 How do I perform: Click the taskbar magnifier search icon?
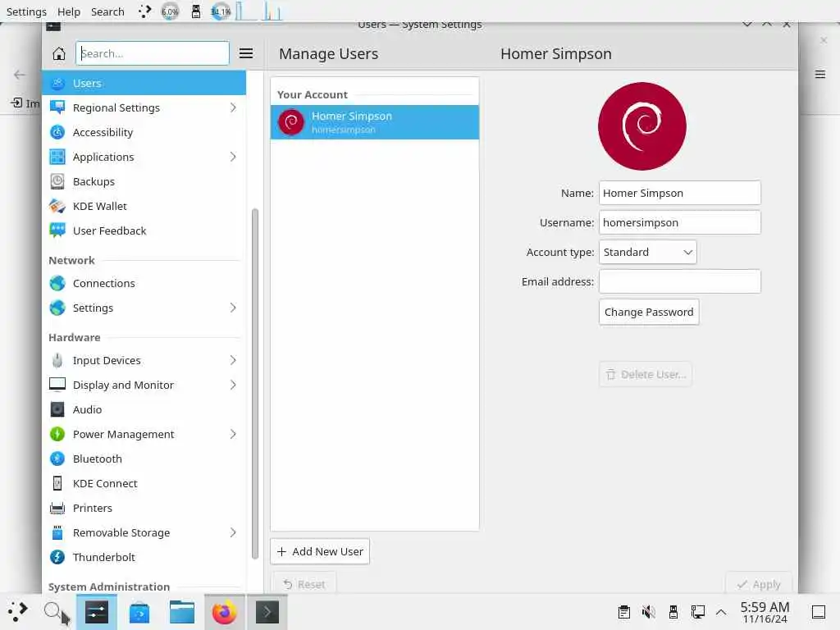[x=53, y=611]
